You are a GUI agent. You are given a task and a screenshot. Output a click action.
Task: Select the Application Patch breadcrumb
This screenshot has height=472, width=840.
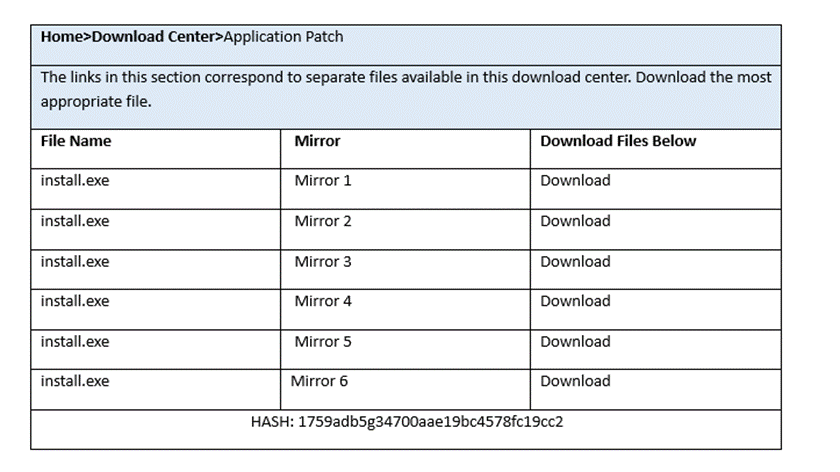(x=284, y=37)
